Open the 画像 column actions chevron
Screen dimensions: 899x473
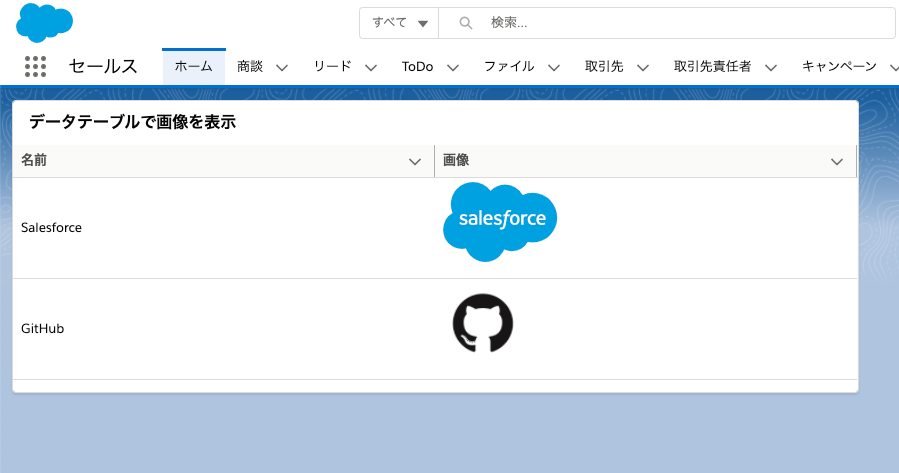click(837, 162)
